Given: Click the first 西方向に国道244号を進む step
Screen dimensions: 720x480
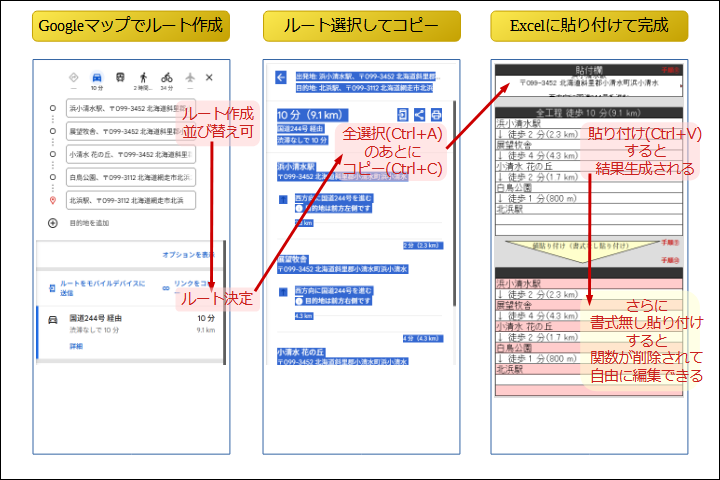Looking at the screenshot, I should click(334, 198).
